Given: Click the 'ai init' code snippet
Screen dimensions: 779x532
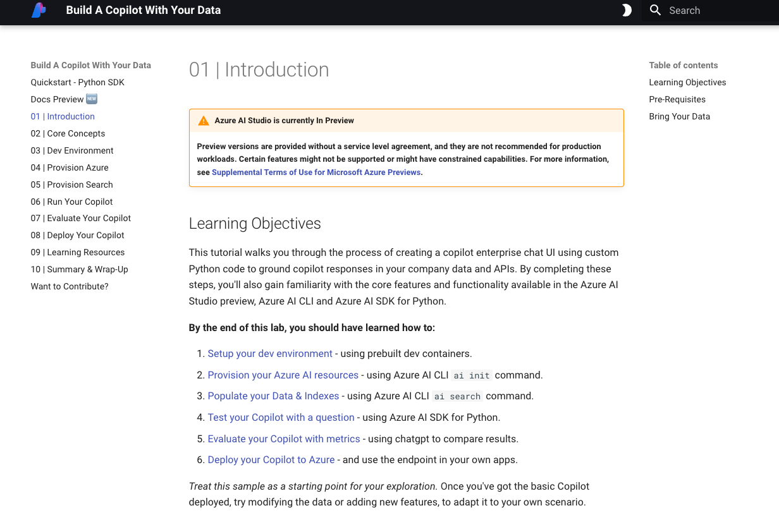Looking at the screenshot, I should pyautogui.click(x=472, y=375).
